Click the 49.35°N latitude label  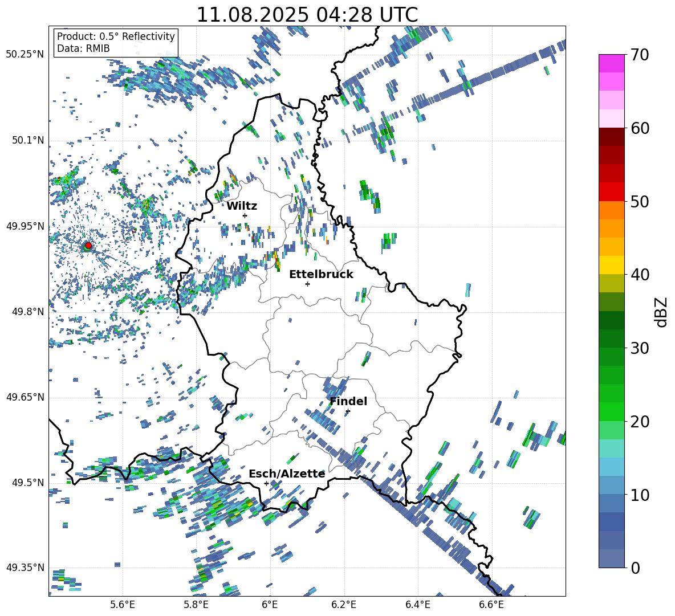[x=26, y=568]
